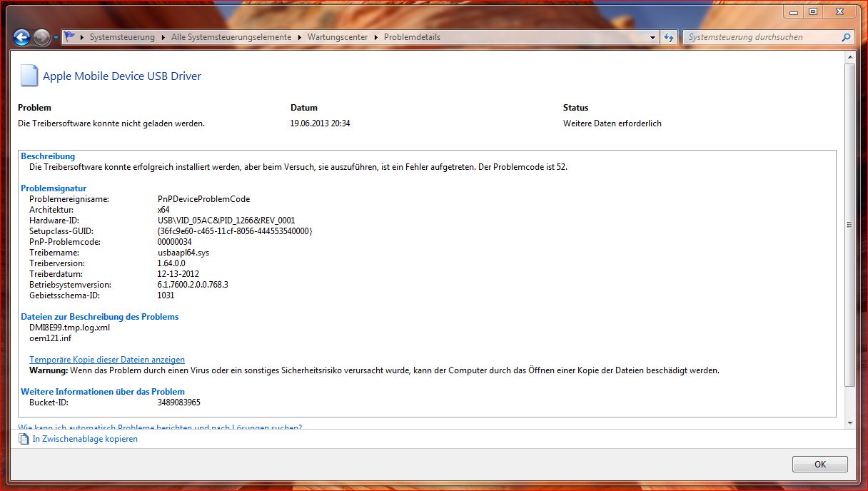Select Problemdetails breadcrumb
Screen dimensions: 868x491
tap(412, 37)
